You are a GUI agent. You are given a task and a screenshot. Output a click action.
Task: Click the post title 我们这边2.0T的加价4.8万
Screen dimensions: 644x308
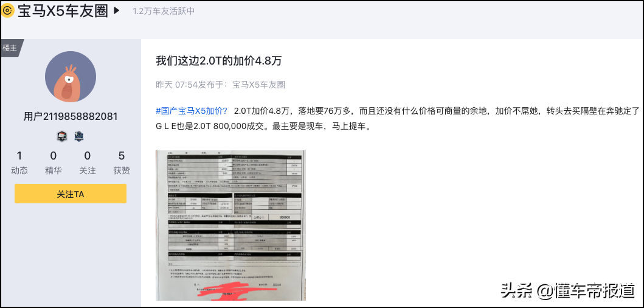[x=219, y=61]
